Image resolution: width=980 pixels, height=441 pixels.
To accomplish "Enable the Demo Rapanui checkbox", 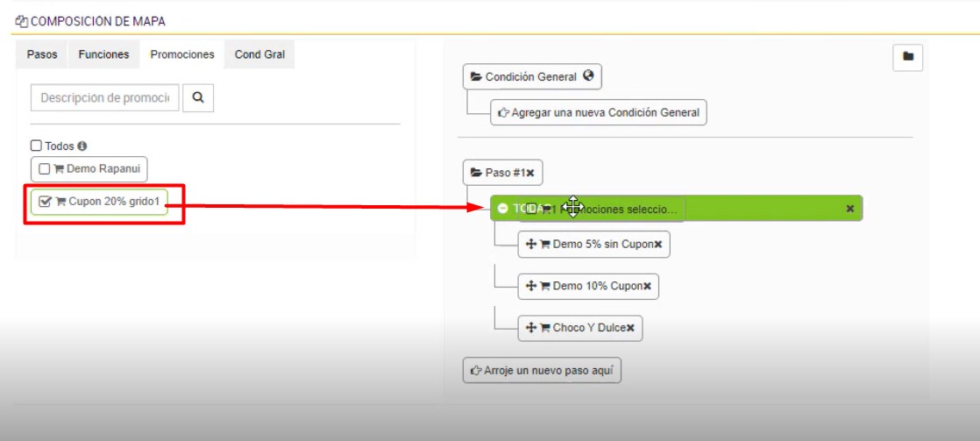I will click(x=44, y=169).
